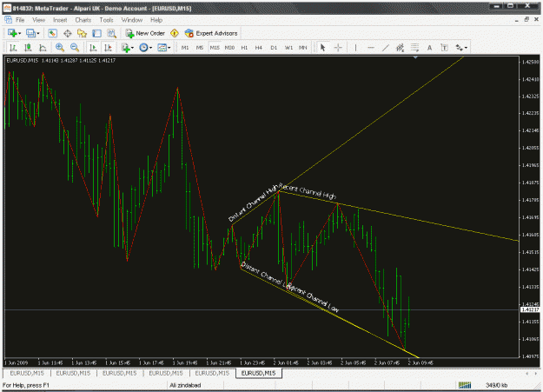This screenshot has height=392, width=543.
Task: Select the M15 timeframe
Action: [215, 48]
